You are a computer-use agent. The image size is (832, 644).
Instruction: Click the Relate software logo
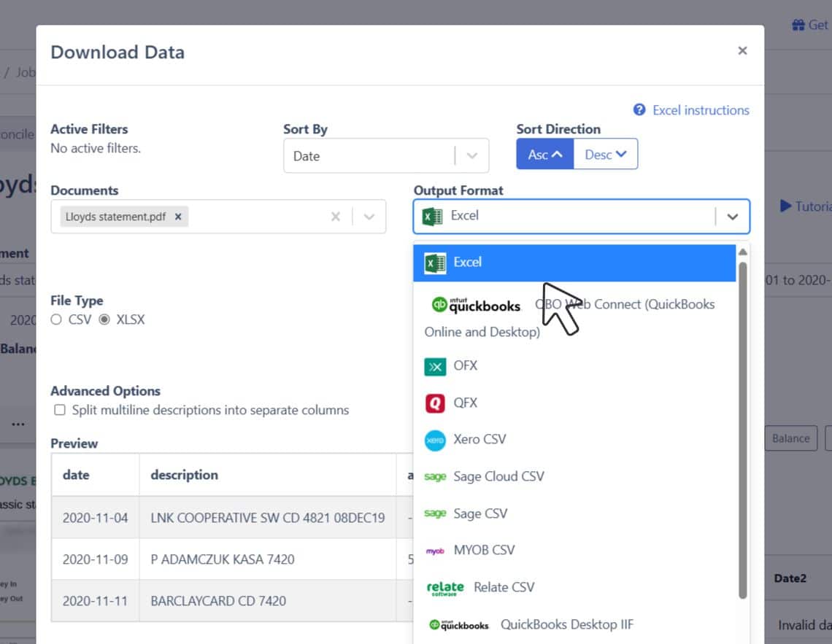coord(445,588)
